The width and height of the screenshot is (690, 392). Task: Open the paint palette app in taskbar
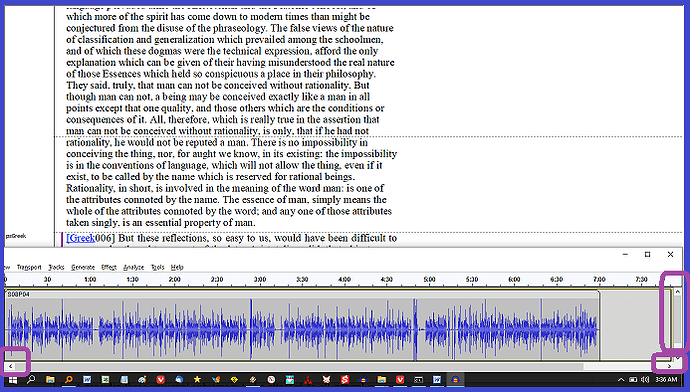click(x=142, y=379)
